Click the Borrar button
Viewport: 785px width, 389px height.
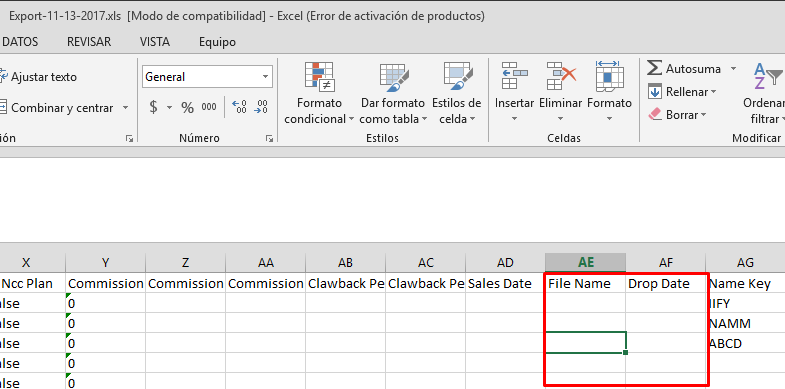[677, 115]
